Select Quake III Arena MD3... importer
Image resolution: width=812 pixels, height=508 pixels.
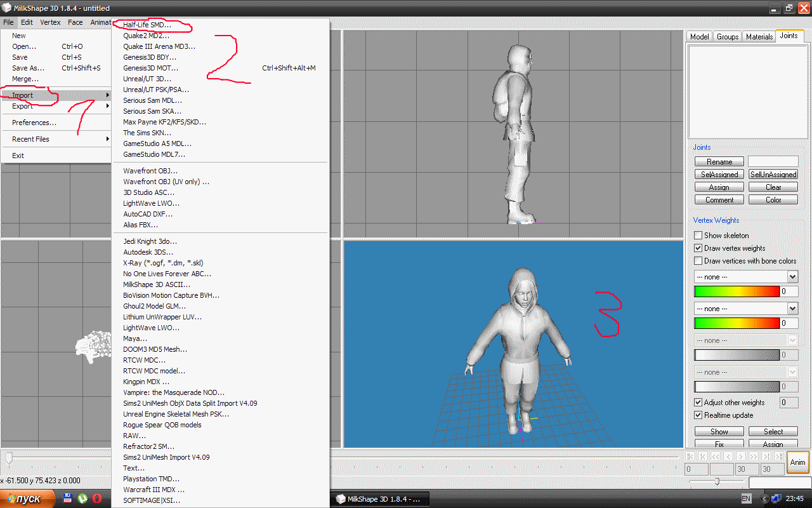point(220,46)
